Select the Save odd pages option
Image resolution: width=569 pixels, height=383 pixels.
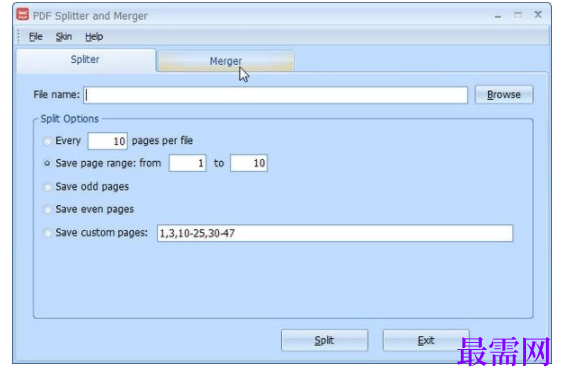click(x=47, y=187)
